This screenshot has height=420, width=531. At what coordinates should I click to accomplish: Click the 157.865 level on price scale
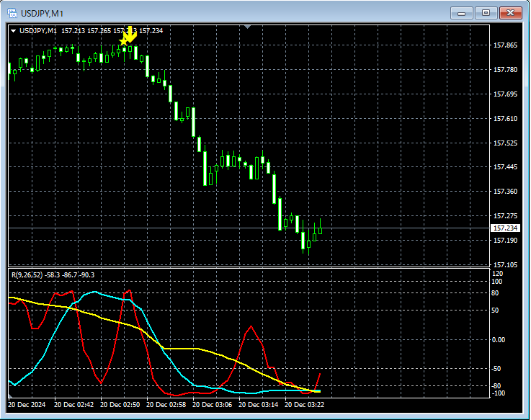point(506,45)
